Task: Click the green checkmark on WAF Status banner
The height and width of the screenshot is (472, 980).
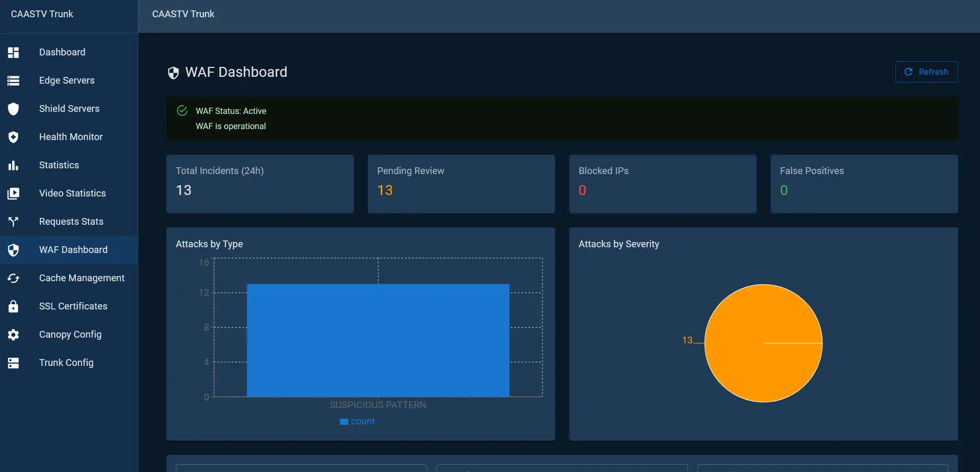Action: 182,111
